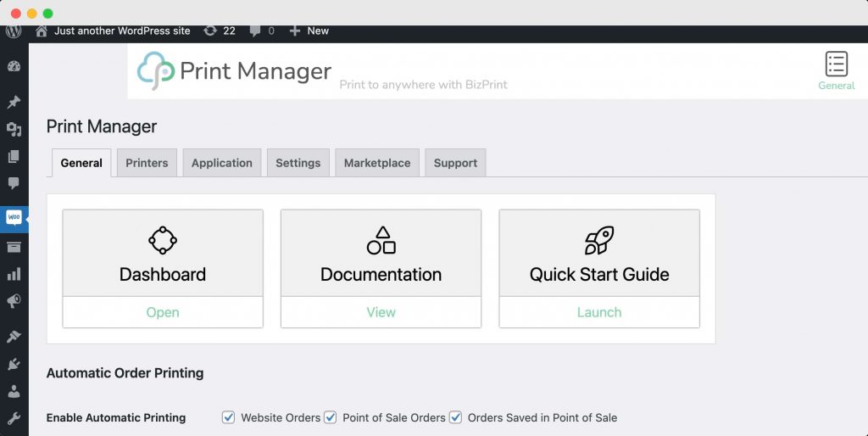Click the Point of Sale Orders label
Screen dimensions: 868x436
click(394, 417)
